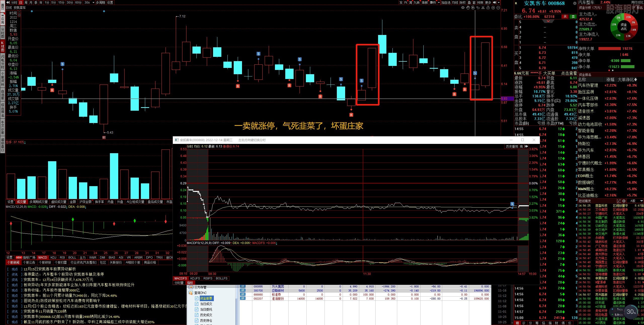Screen dimensions: 644x325
Task: Click the undo arrow icon above chart
Action: click(x=478, y=8)
